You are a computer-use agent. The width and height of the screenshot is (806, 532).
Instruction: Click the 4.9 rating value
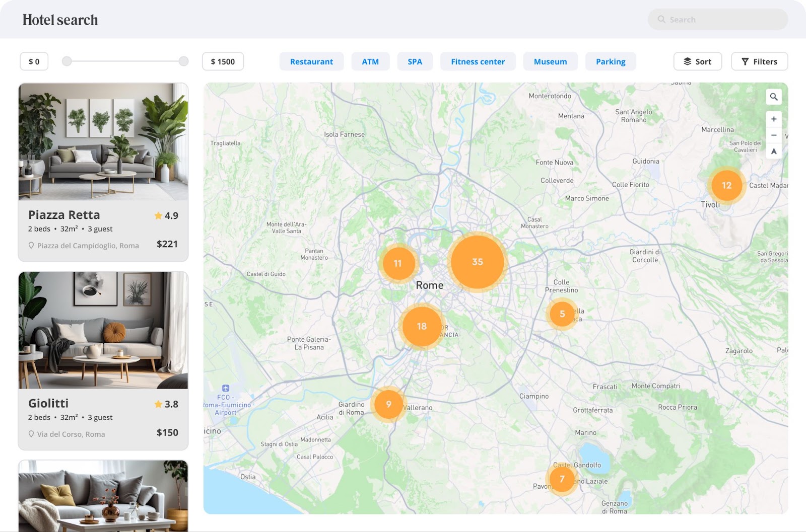(x=171, y=216)
